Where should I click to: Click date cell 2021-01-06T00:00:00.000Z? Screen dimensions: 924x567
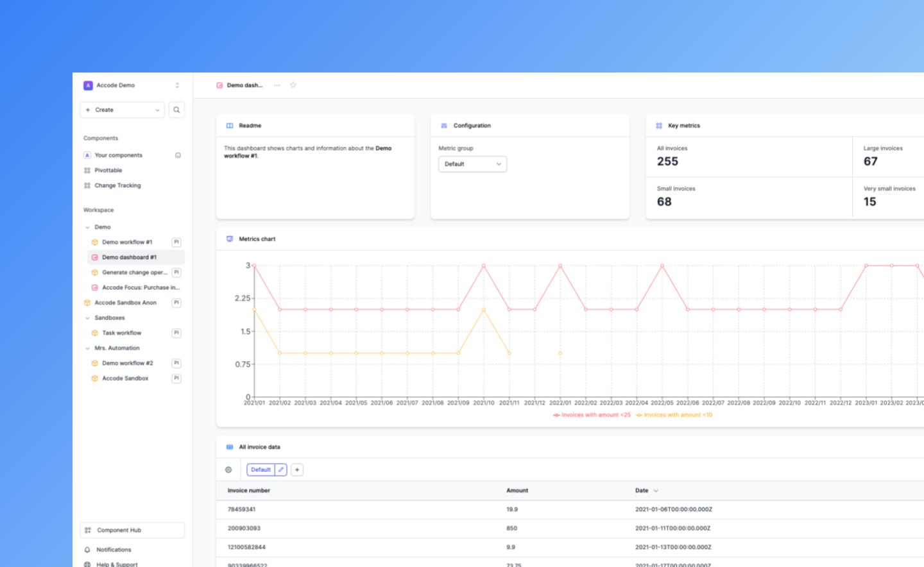674,509
